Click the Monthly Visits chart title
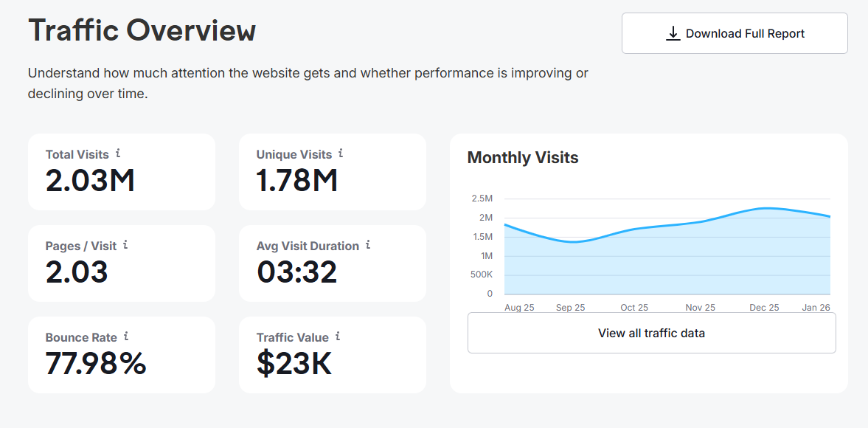The image size is (868, 428). click(x=523, y=158)
